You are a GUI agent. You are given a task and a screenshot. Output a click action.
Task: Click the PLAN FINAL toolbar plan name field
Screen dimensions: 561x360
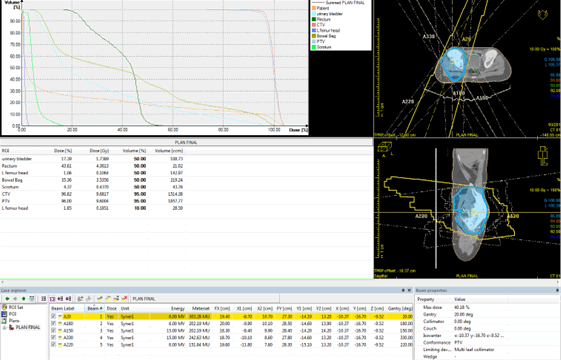click(205, 298)
